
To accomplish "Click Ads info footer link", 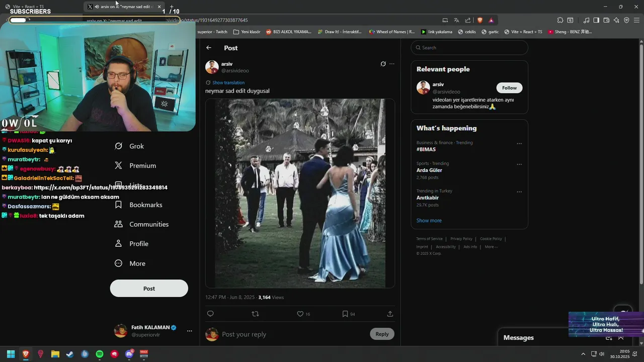I will click(470, 247).
